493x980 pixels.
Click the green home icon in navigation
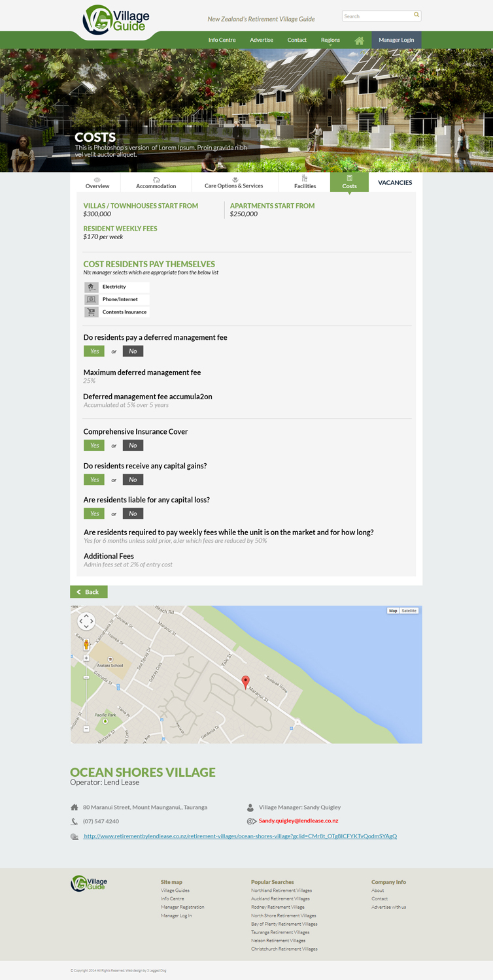[x=359, y=41]
